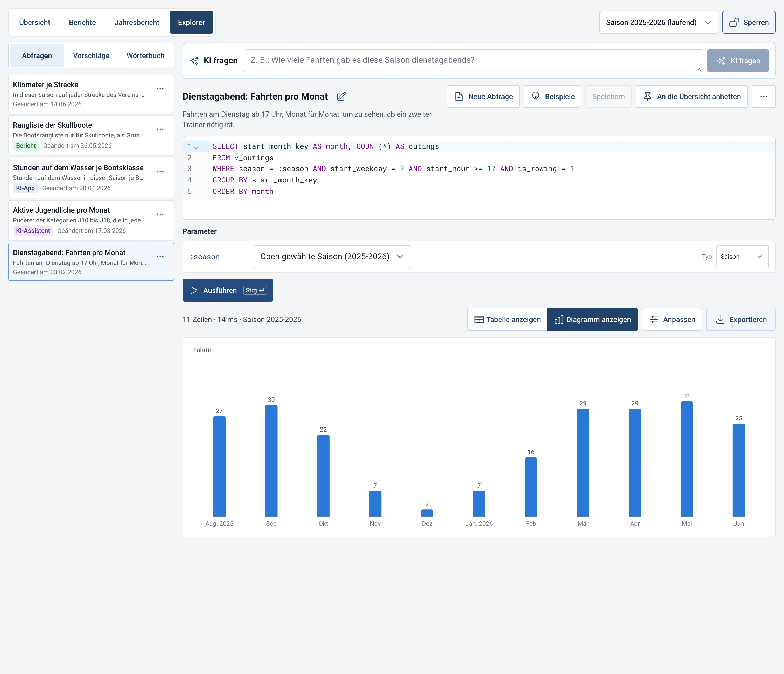Screen dimensions: 784x674
Task: Open chart Anpassen settings
Action: pyautogui.click(x=672, y=319)
